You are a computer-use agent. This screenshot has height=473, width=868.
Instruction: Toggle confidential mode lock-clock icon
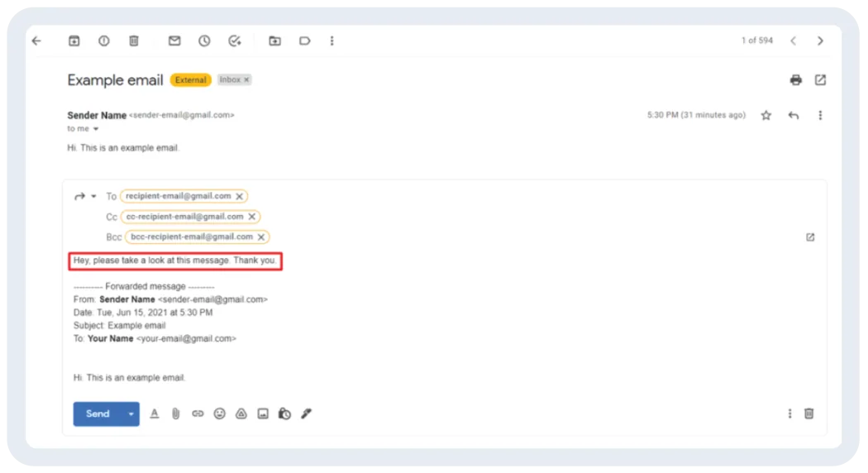pos(284,413)
